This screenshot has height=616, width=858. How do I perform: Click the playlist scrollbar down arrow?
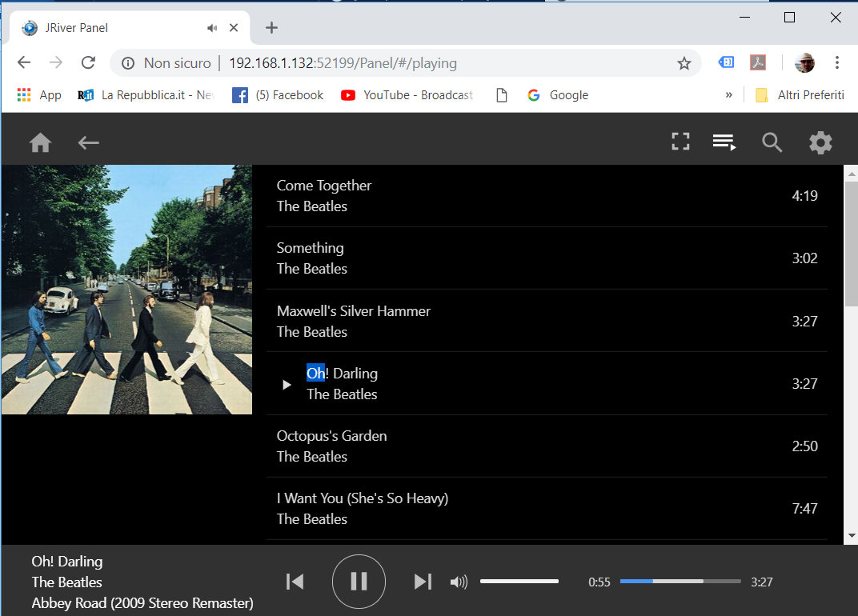click(851, 535)
